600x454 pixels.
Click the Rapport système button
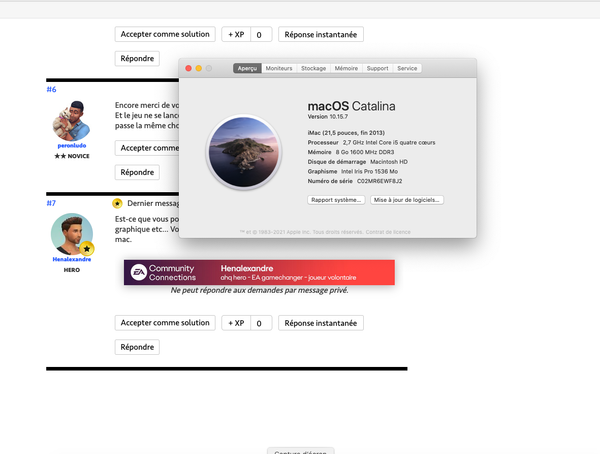[336, 200]
